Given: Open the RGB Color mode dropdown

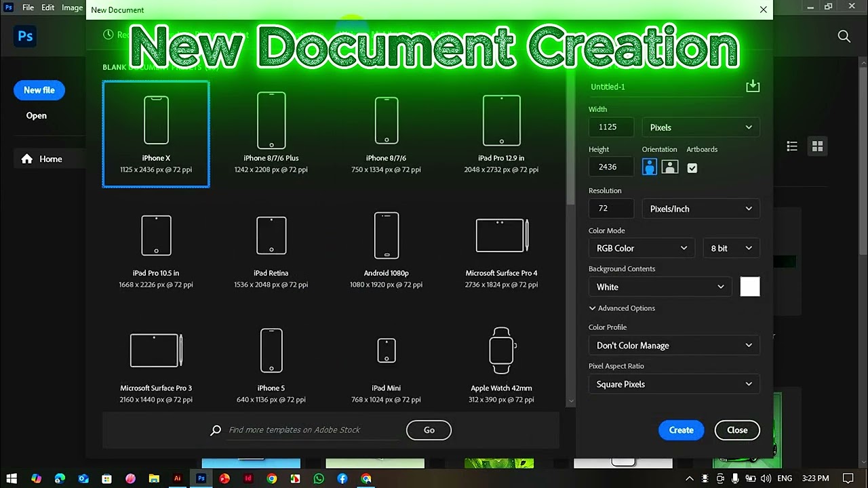Looking at the screenshot, I should pyautogui.click(x=642, y=248).
